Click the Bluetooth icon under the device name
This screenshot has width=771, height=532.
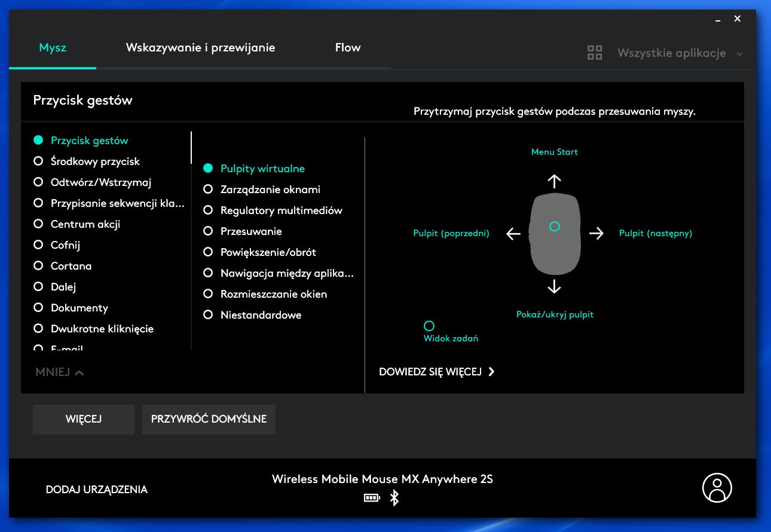(x=394, y=497)
